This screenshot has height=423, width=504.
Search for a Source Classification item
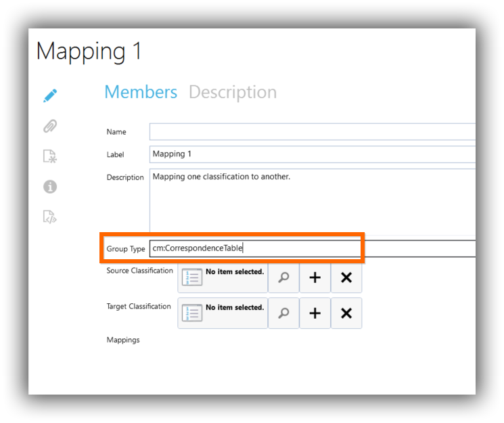click(x=283, y=277)
